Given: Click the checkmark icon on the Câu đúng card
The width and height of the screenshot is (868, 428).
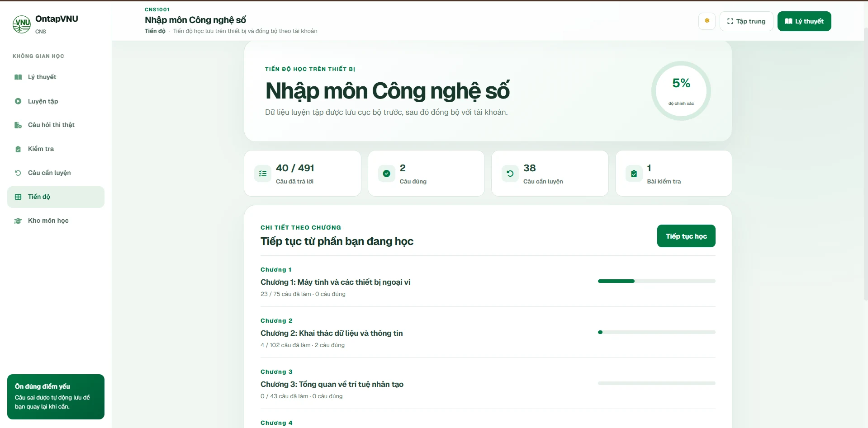Looking at the screenshot, I should pos(387,174).
